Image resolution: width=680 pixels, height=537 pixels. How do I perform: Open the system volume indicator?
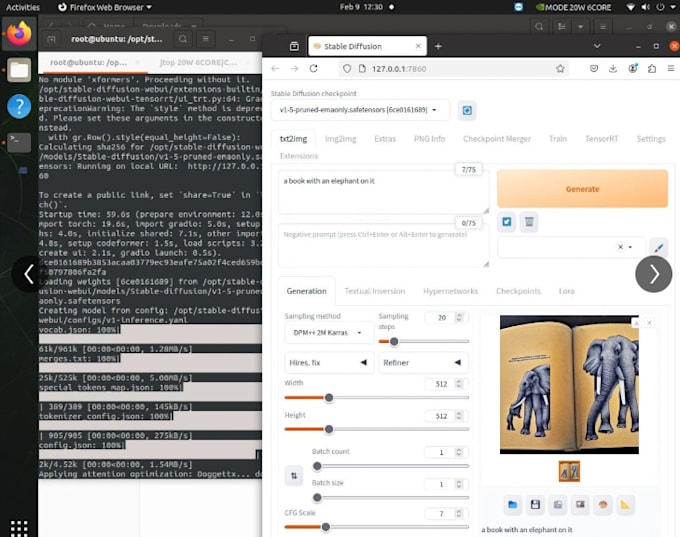[x=646, y=7]
